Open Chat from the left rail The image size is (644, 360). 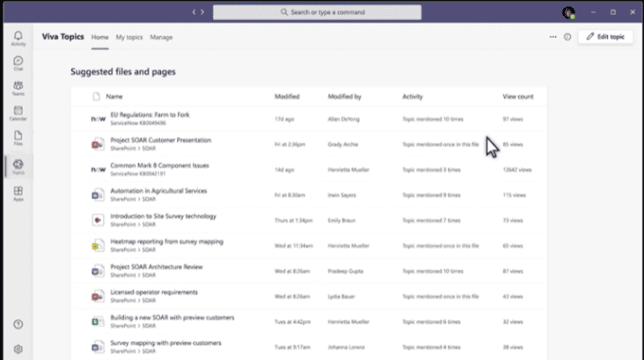[18, 62]
